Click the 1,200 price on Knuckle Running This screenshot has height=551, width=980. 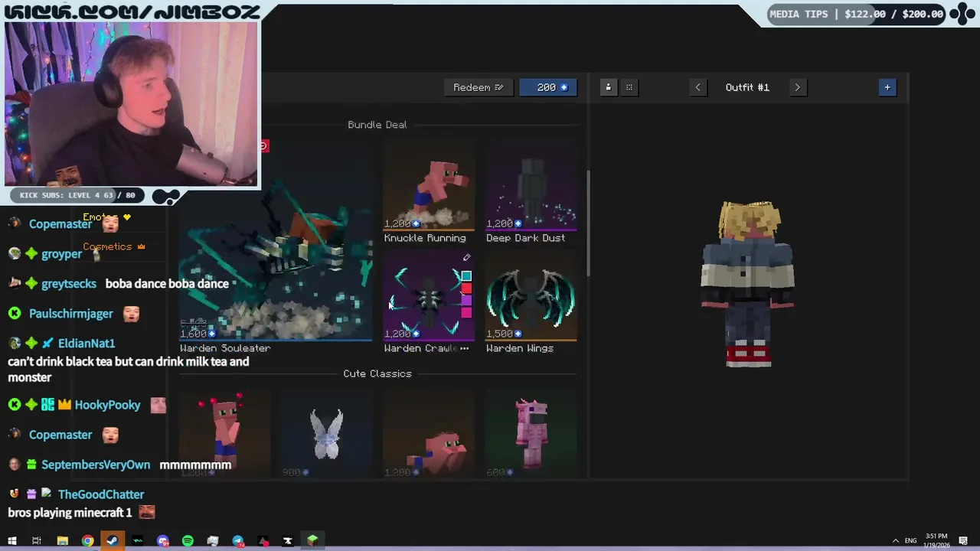401,223
